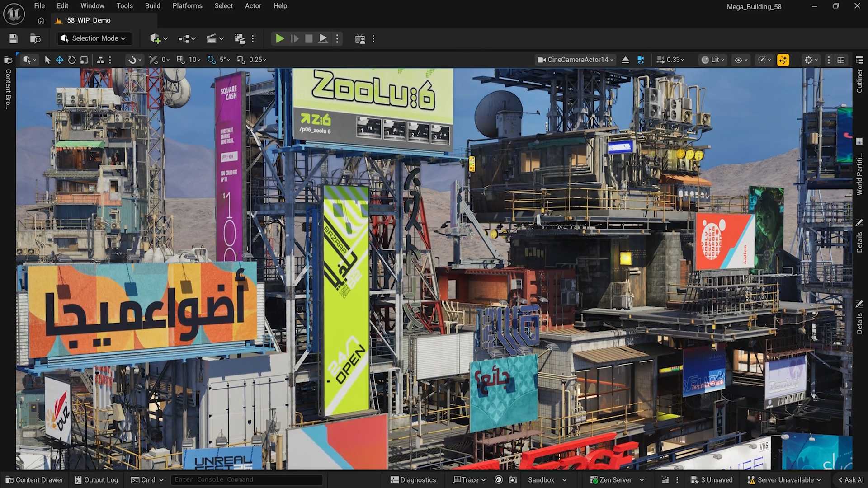This screenshot has width=868, height=488.
Task: Open viewport settings gear dropdown
Action: (x=811, y=60)
